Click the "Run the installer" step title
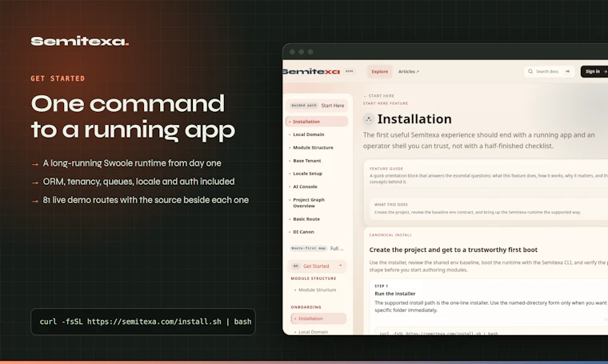This screenshot has width=608, height=364. point(394,294)
